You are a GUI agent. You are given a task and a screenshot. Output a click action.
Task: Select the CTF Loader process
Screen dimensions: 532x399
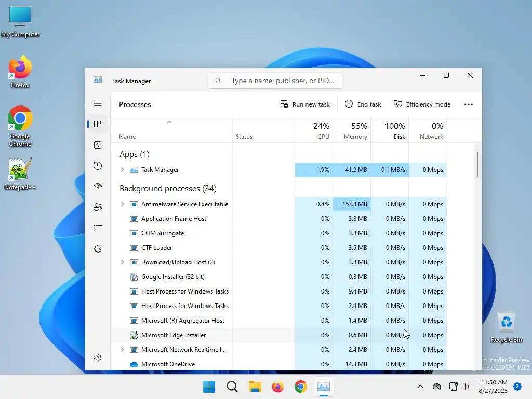pyautogui.click(x=278, y=248)
